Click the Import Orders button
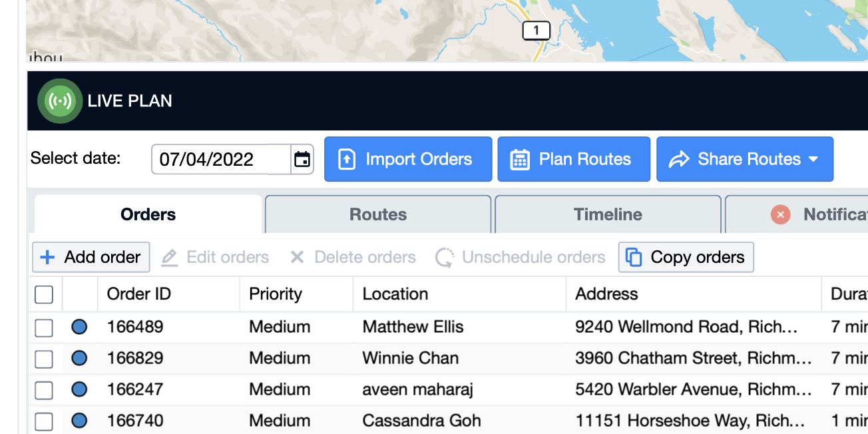The height and width of the screenshot is (434, 868). (408, 160)
